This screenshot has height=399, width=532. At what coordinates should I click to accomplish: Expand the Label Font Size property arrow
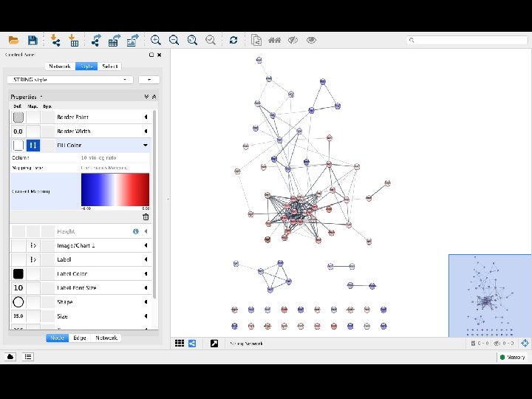pos(146,288)
